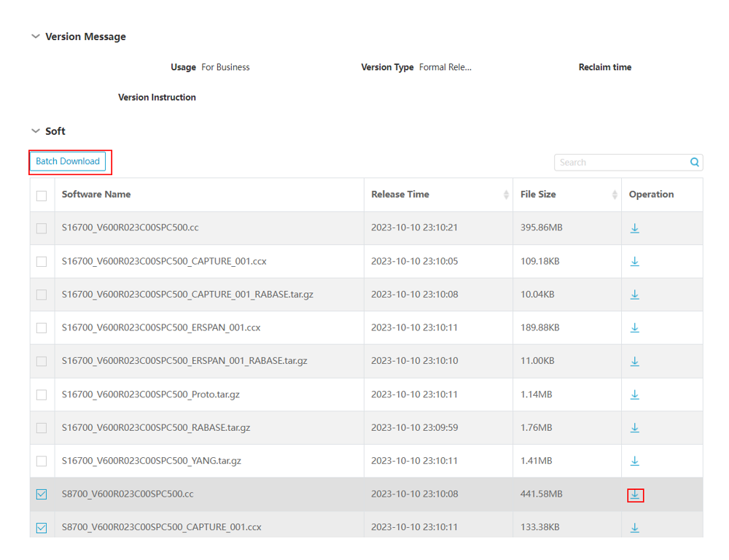Download the YANG.tar.gz package
Viewport: 729px width, 560px height.
point(634,460)
